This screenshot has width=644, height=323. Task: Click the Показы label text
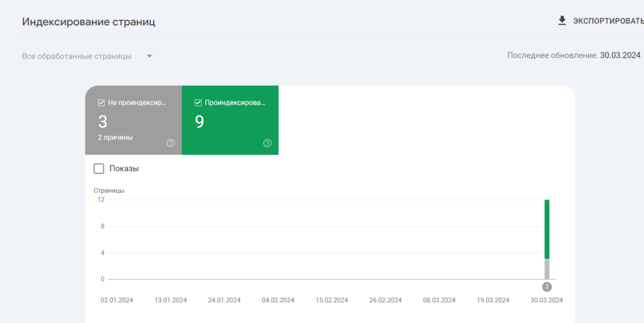pyautogui.click(x=124, y=169)
